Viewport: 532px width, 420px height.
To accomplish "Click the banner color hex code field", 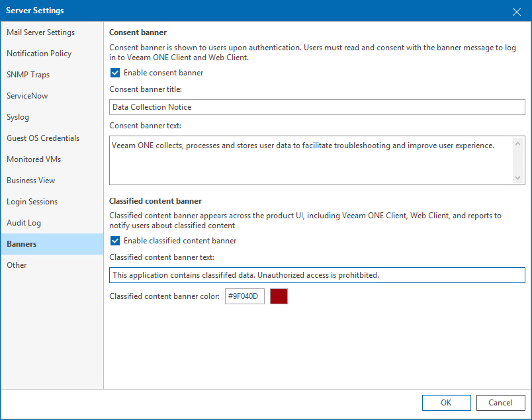I will click(x=244, y=296).
